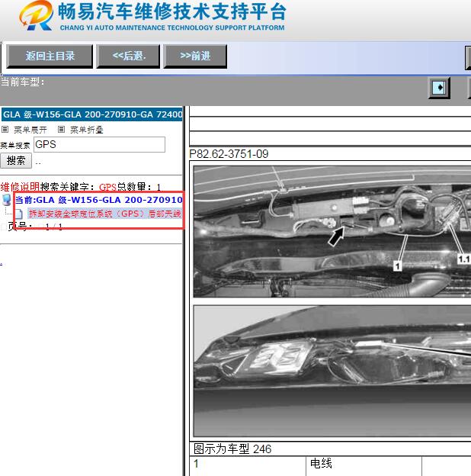Click the document icon beside the GPS antenna entry
471x476 pixels.
point(19,214)
